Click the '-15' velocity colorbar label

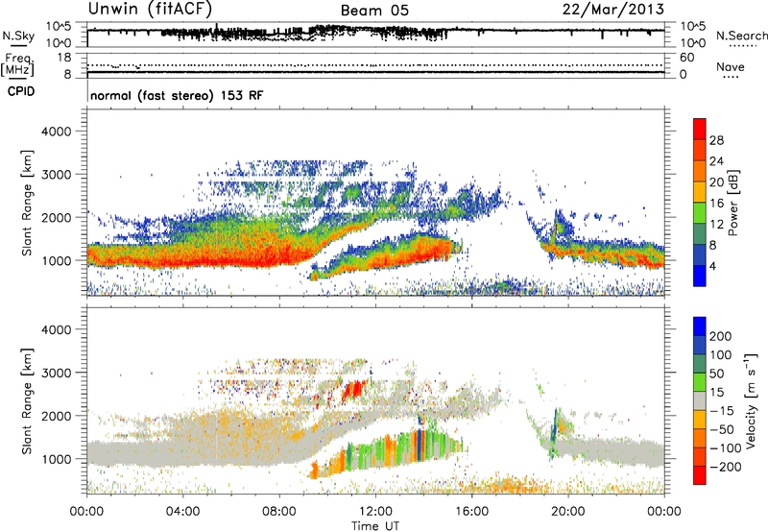(x=722, y=411)
